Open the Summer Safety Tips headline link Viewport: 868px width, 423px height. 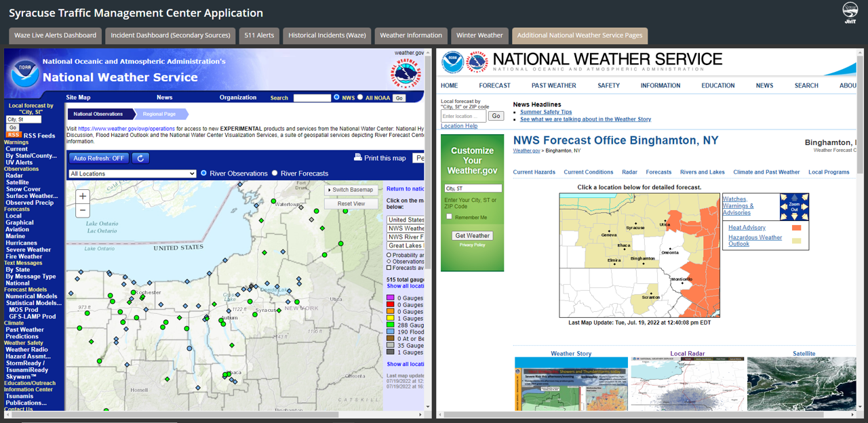546,112
